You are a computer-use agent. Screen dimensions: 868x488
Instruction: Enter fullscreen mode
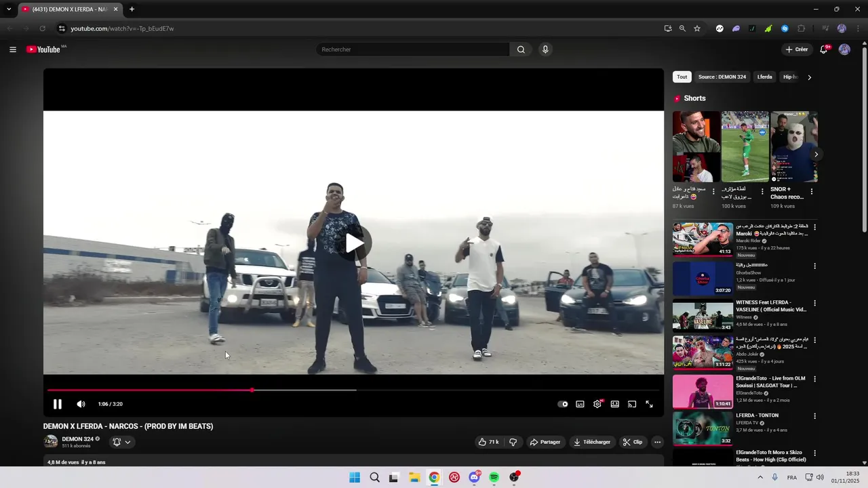click(650, 404)
